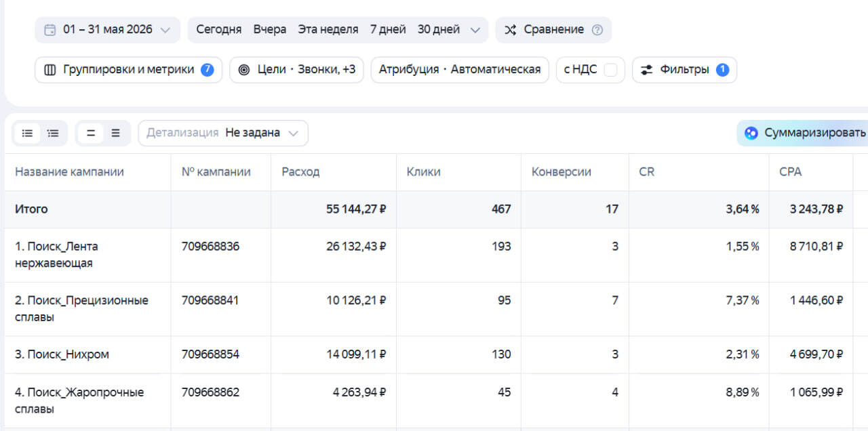
Task: Open Группировки и метрики settings
Action: tap(128, 70)
